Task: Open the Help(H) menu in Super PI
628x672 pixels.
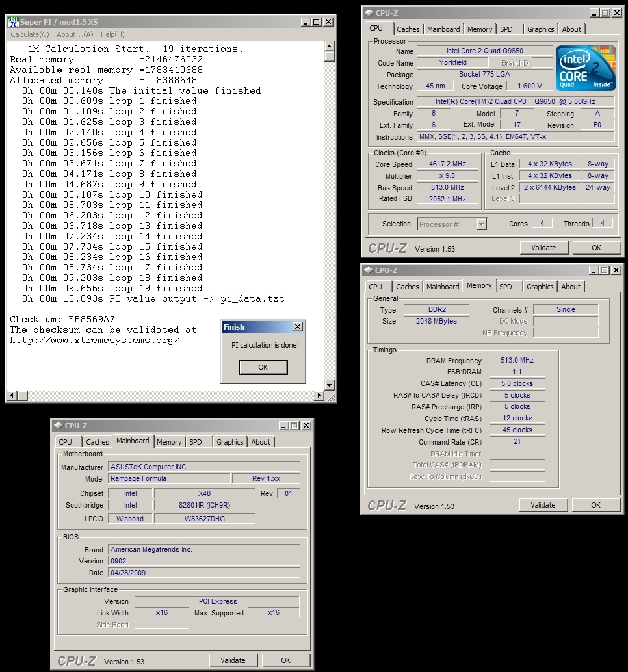Action: click(112, 34)
